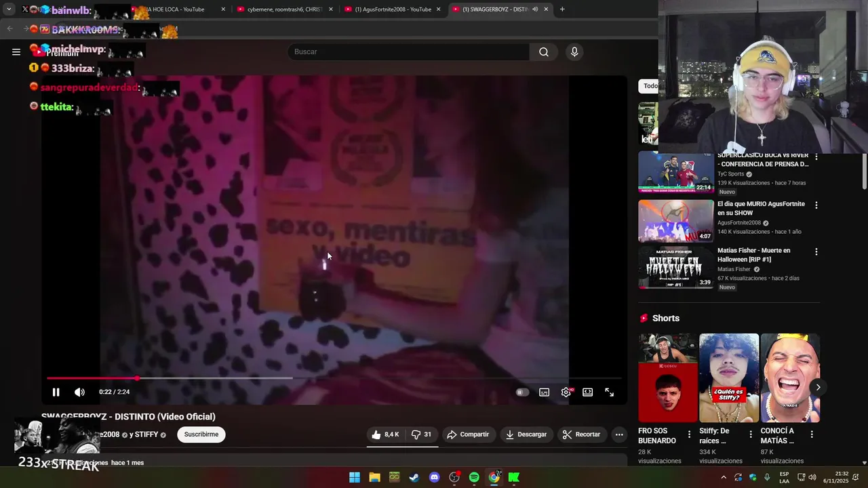Click the search magnifier button

[544, 52]
